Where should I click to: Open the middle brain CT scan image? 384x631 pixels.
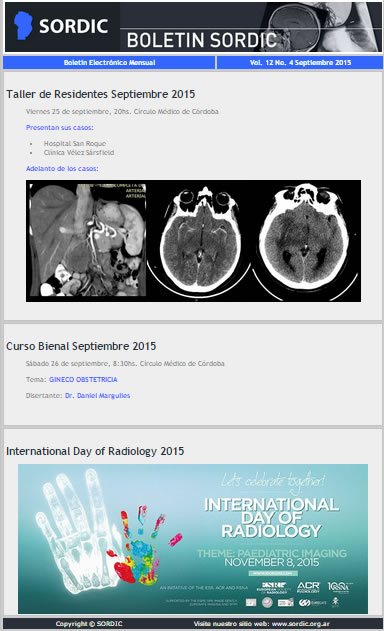pos(200,241)
